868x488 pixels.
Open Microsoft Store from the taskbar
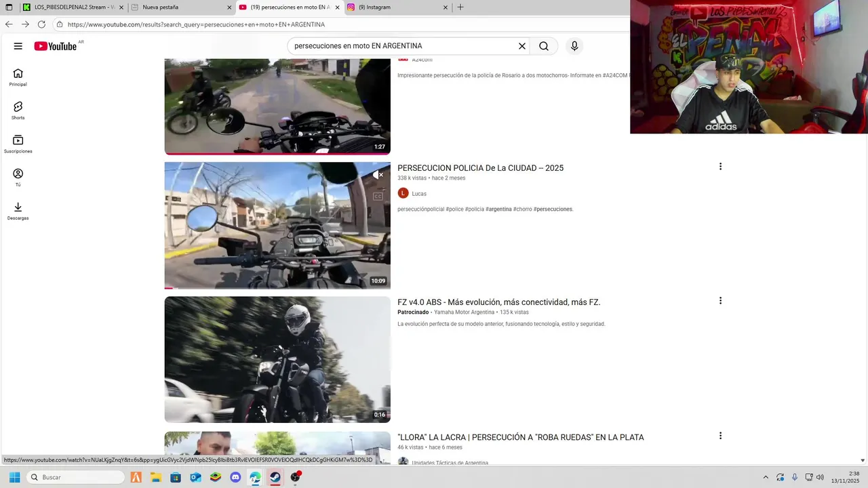tap(176, 477)
